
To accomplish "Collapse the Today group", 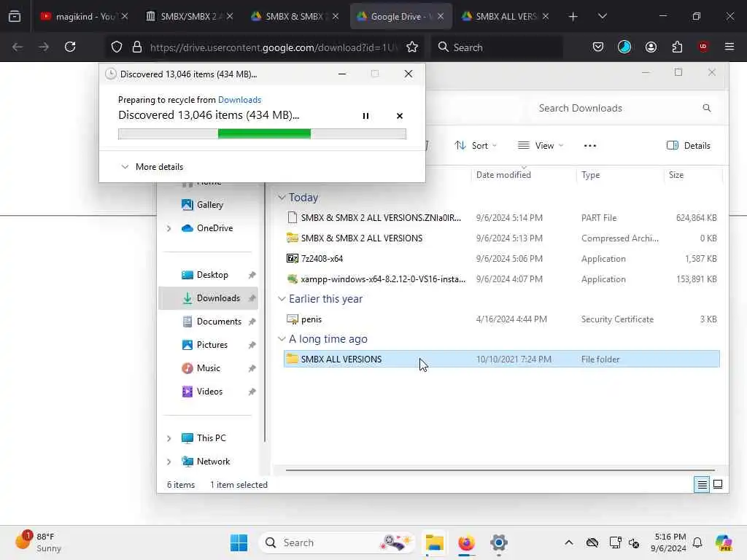I will point(282,197).
